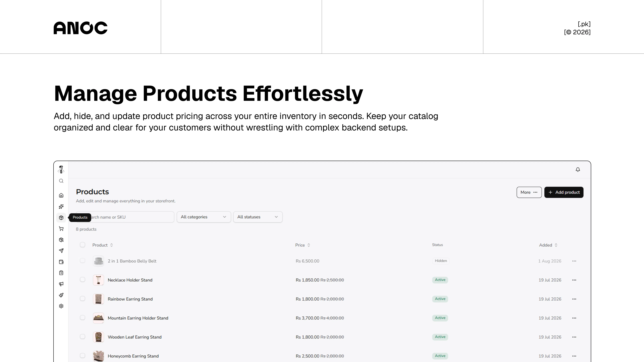
Task: Open the wallet icon in sidebar
Action: point(61,262)
